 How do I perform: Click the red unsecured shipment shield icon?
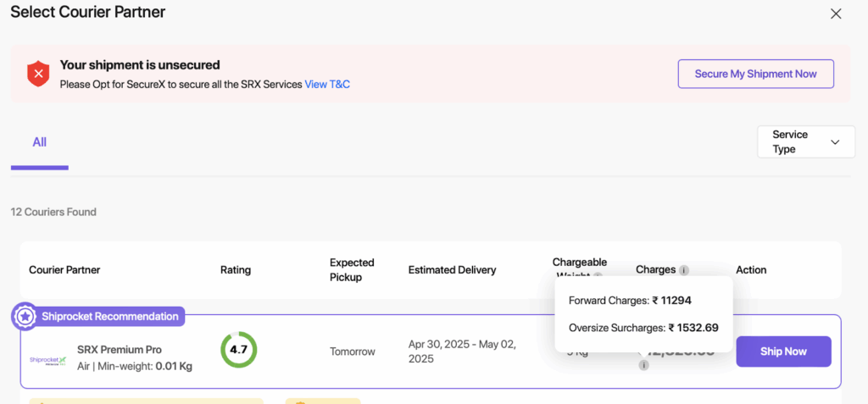coord(38,75)
